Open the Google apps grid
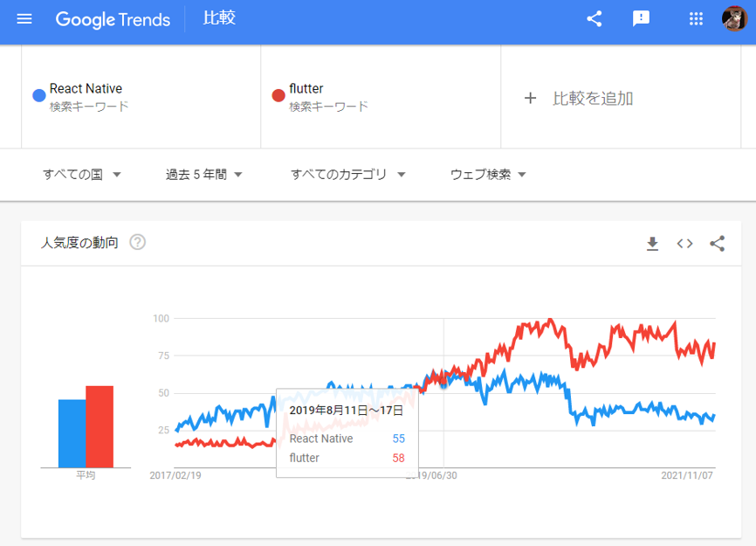756x546 pixels. pos(696,19)
